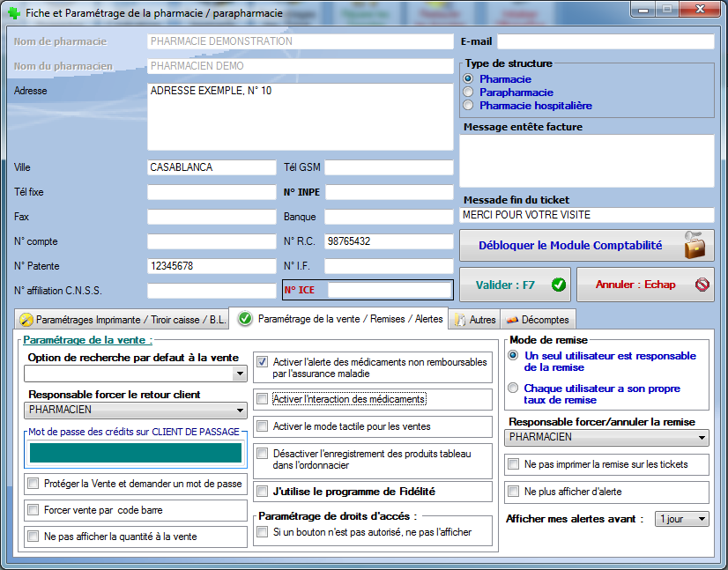The height and width of the screenshot is (570, 728).
Task: Click the red prohibited icon beside Annuler
Action: [x=702, y=285]
